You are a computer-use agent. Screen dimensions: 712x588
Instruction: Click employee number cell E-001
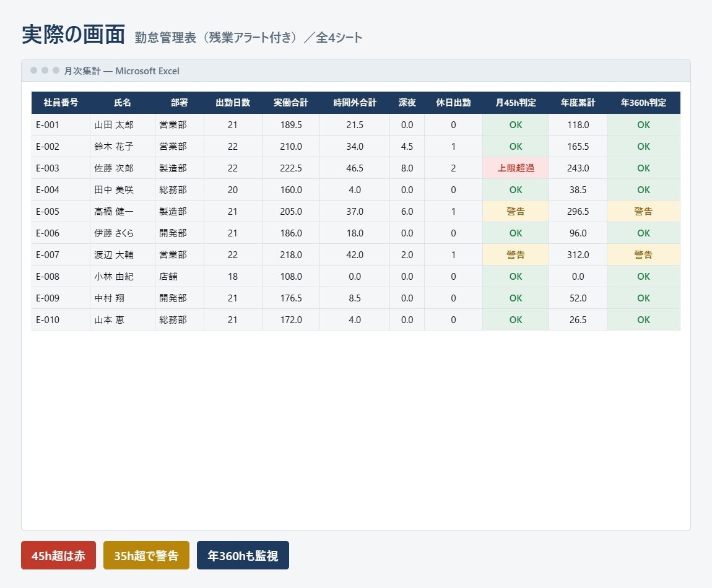[61, 125]
